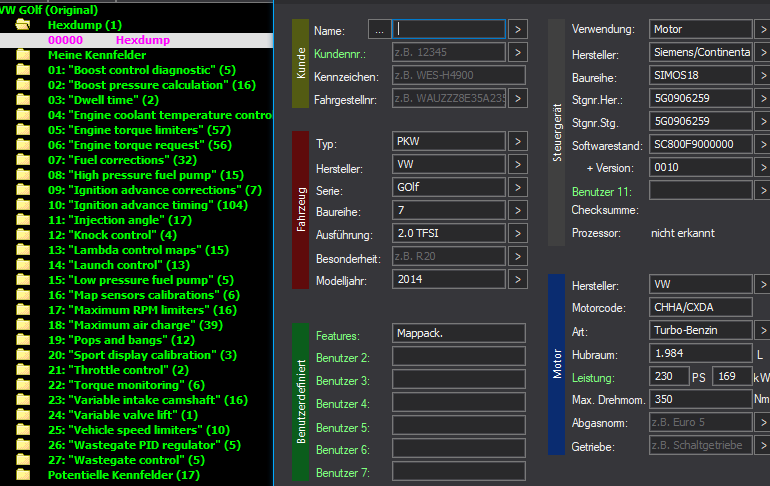Click the Hubraum 1.984 field

(x=701, y=353)
